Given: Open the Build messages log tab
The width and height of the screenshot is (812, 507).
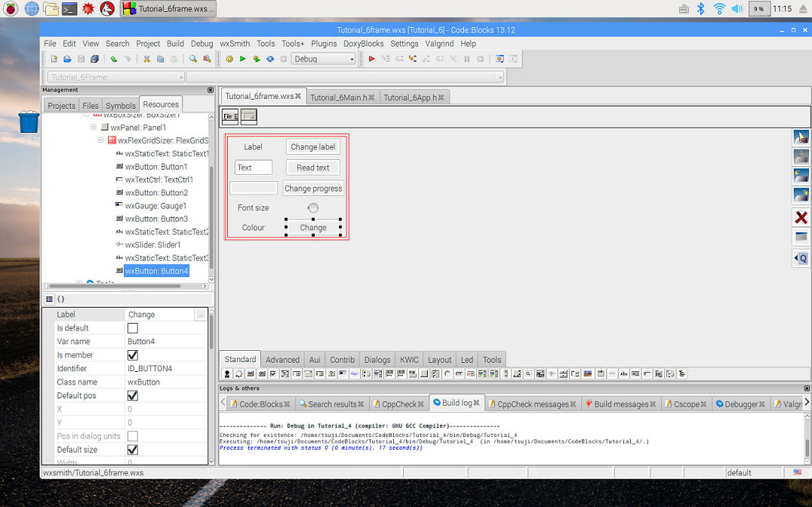Looking at the screenshot, I should point(620,404).
